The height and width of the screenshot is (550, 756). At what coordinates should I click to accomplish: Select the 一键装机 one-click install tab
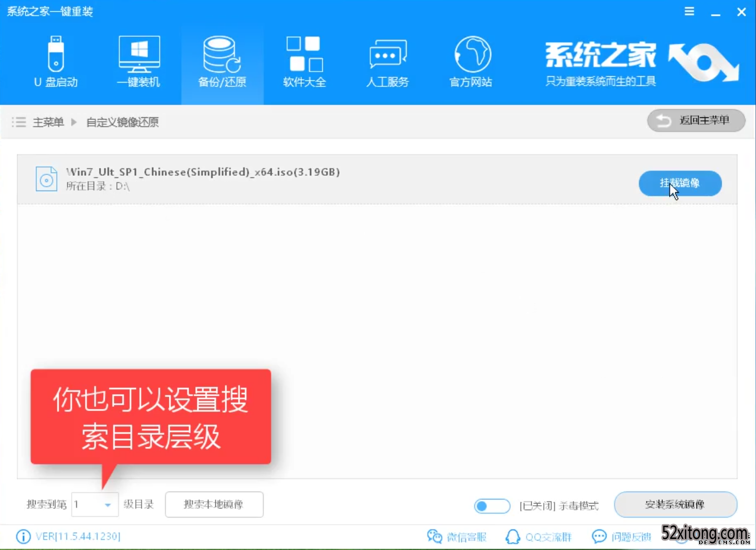tap(138, 62)
